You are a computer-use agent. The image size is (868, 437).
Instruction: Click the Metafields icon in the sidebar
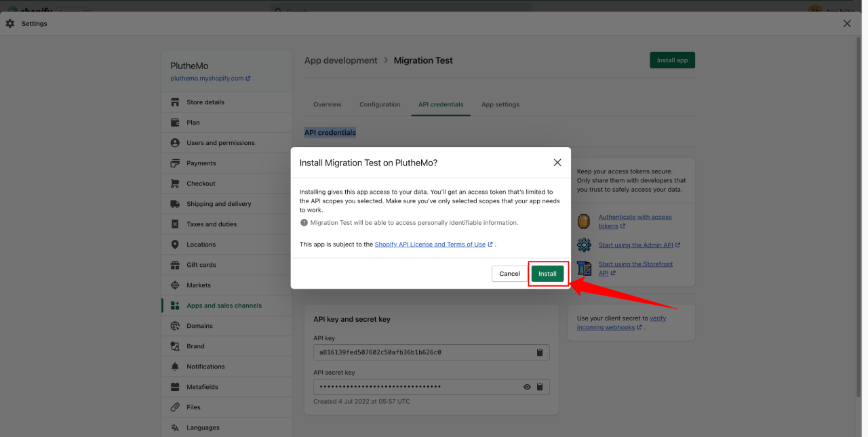point(175,387)
